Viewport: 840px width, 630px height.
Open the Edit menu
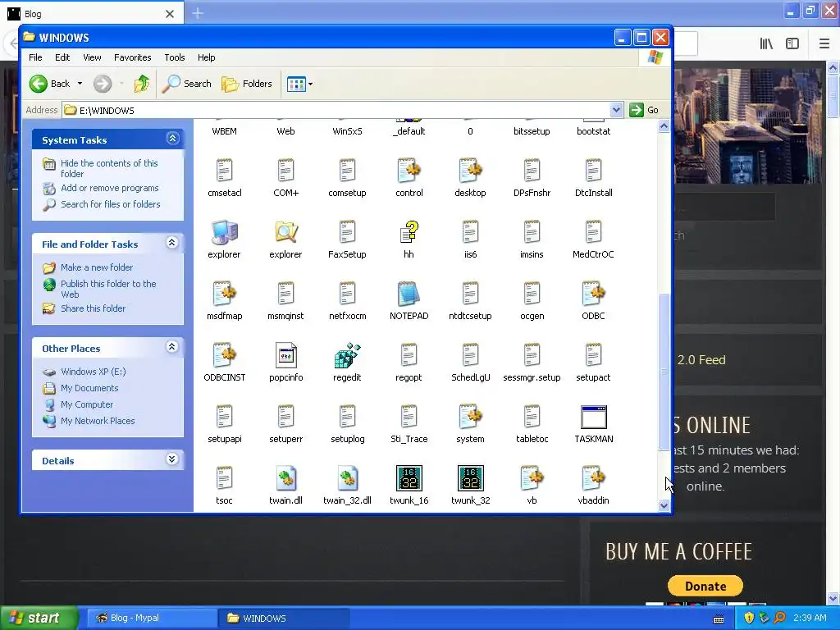coord(62,57)
